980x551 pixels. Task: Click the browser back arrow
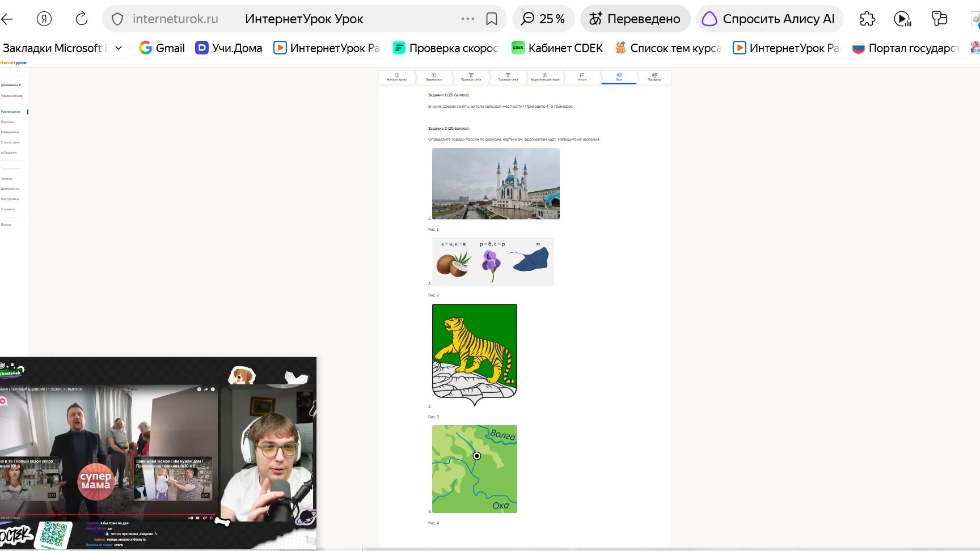(7, 19)
